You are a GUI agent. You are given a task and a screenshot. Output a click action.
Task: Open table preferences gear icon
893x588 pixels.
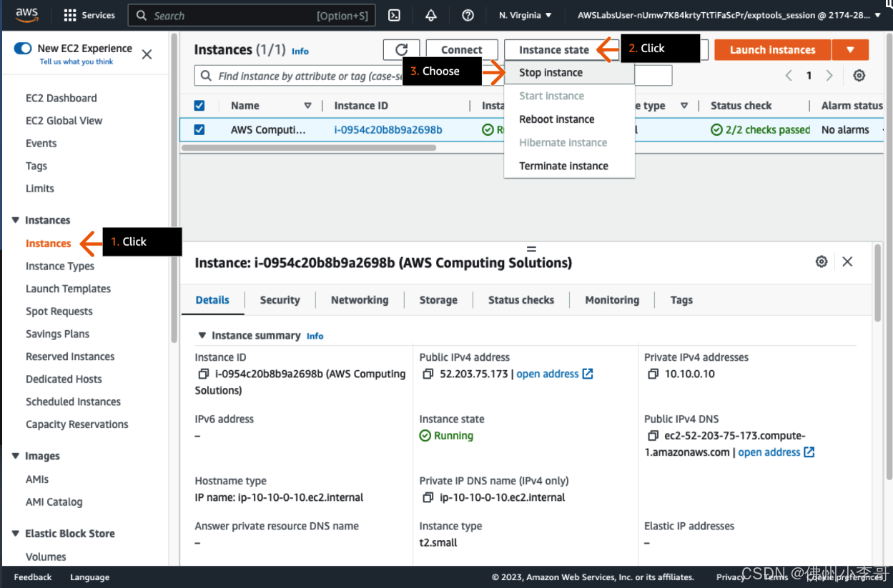click(x=859, y=76)
